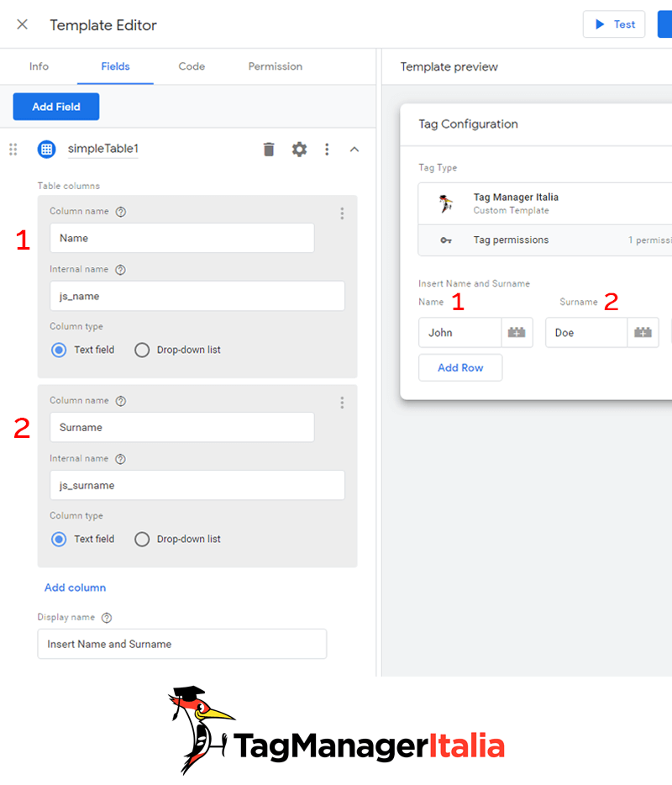Show help for Name Column name label

(121, 212)
